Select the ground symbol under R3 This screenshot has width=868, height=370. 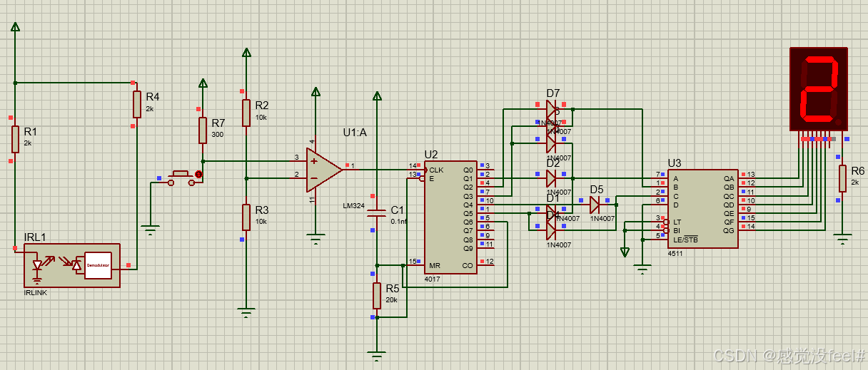pos(246,311)
